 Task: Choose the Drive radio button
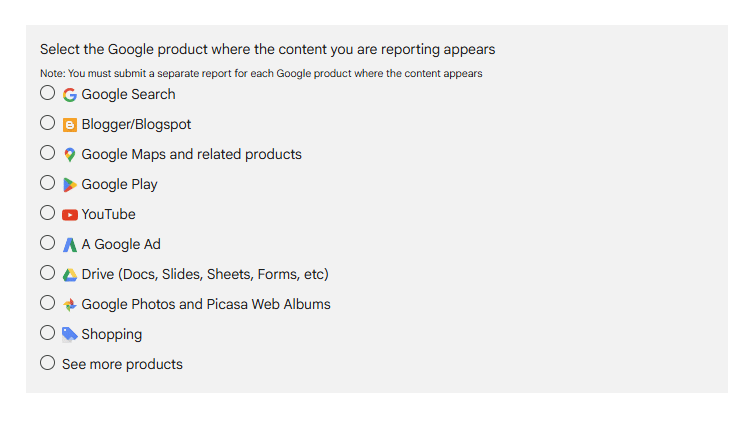click(47, 273)
